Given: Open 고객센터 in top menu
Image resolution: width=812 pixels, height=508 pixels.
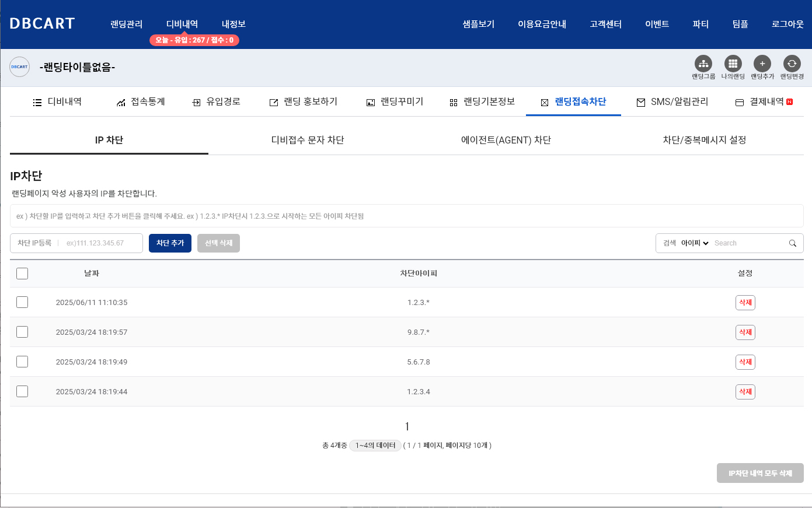Looking at the screenshot, I should (605, 24).
